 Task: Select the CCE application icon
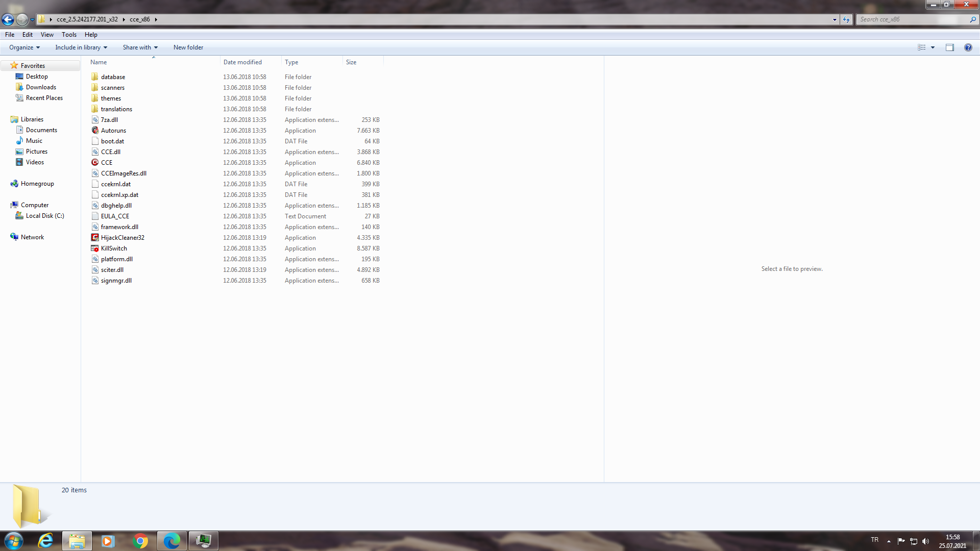pyautogui.click(x=95, y=163)
